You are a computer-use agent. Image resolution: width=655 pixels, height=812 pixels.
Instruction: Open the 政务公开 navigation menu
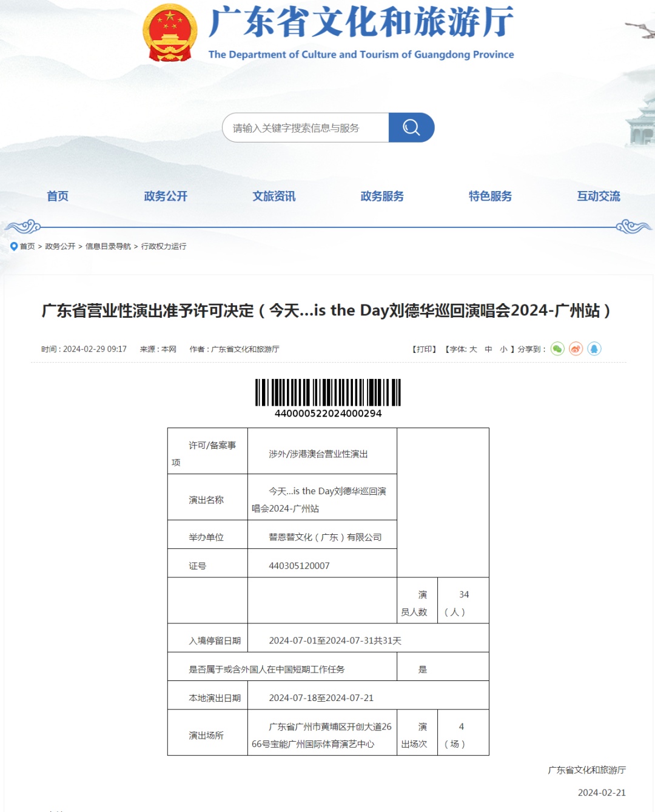point(166,196)
